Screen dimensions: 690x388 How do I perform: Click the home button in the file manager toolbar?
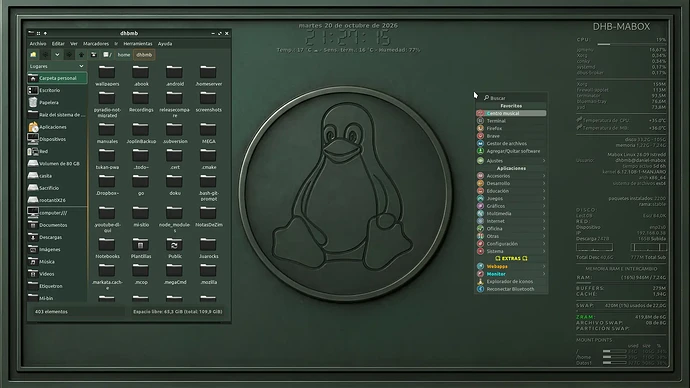[94, 55]
